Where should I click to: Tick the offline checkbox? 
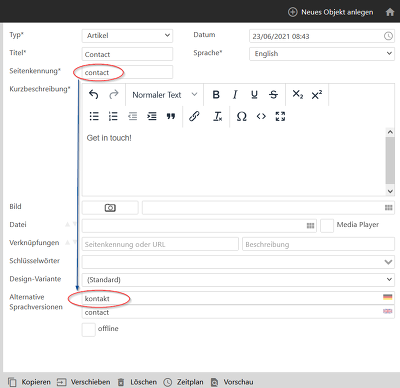pos(89,330)
